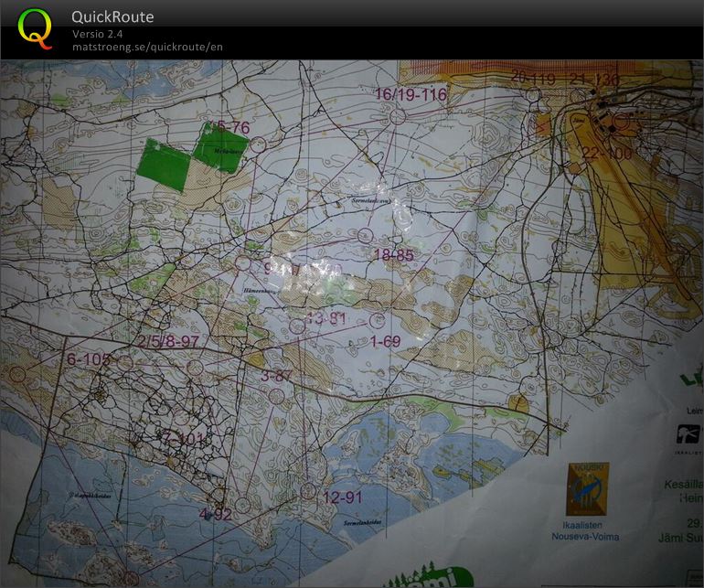
Task: Click the QuickRoute Q logo
Action: click(x=35, y=28)
